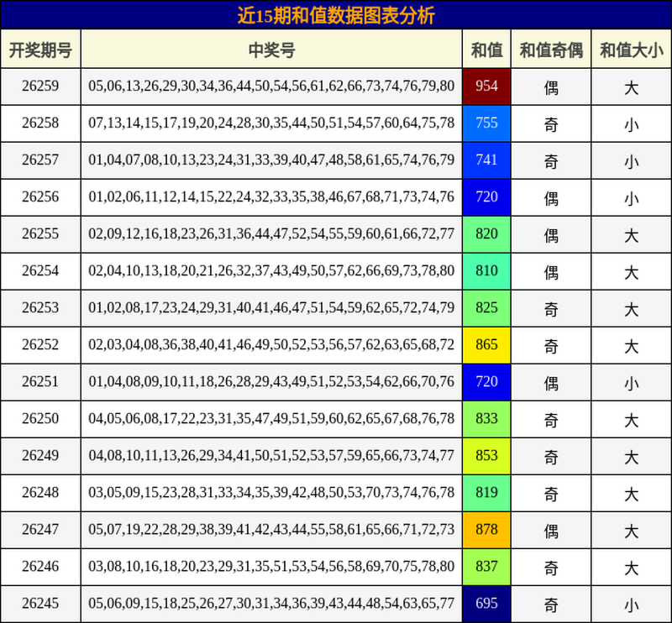The height and width of the screenshot is (623, 672).
Task: Click draw period 26252
Action: [x=40, y=345]
